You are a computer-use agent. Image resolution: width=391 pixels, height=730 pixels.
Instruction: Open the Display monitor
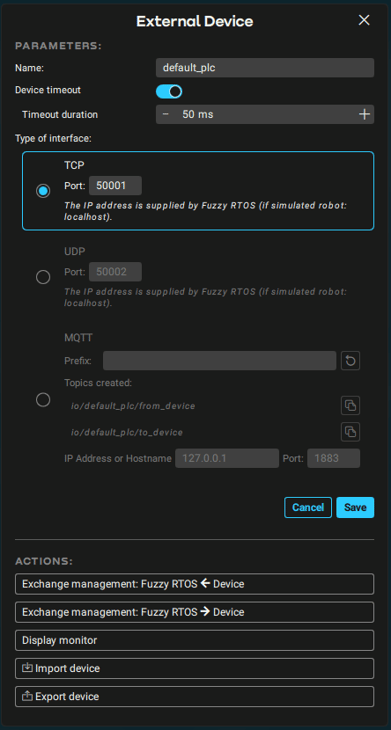point(195,641)
